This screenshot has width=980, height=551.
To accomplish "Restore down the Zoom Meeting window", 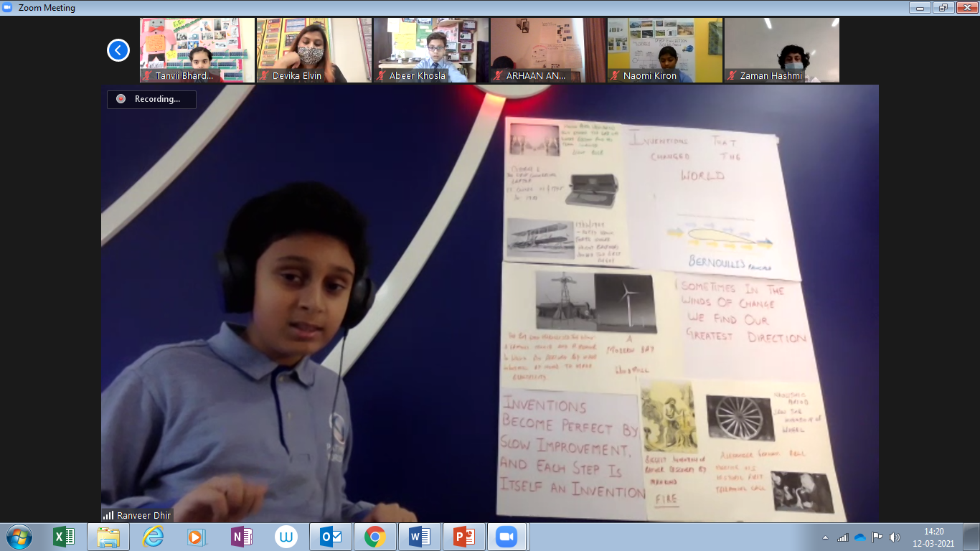I will [942, 7].
